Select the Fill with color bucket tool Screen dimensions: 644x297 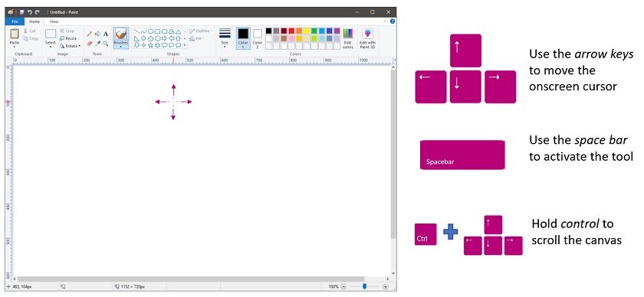click(x=97, y=34)
